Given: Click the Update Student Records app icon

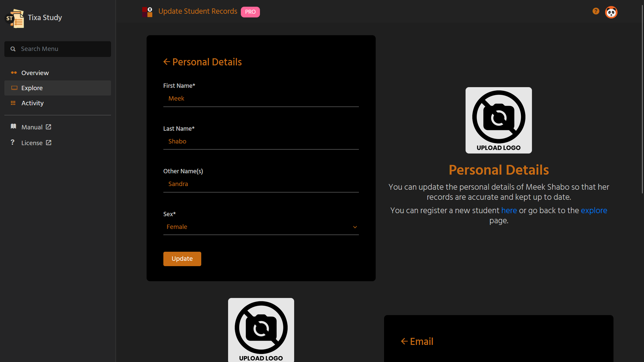Looking at the screenshot, I should point(147,12).
